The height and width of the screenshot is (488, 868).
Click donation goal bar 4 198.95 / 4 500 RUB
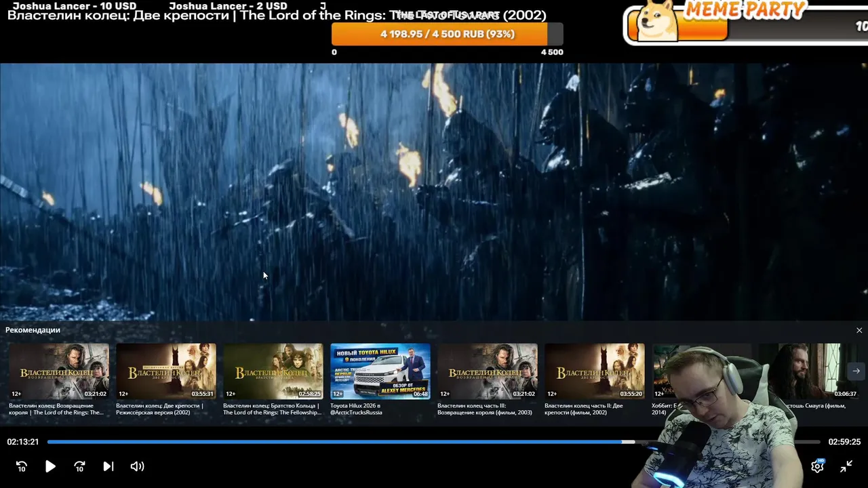(x=448, y=34)
